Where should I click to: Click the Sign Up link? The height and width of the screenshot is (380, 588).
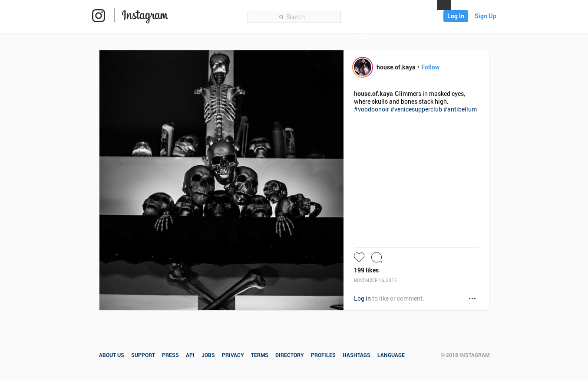click(486, 16)
